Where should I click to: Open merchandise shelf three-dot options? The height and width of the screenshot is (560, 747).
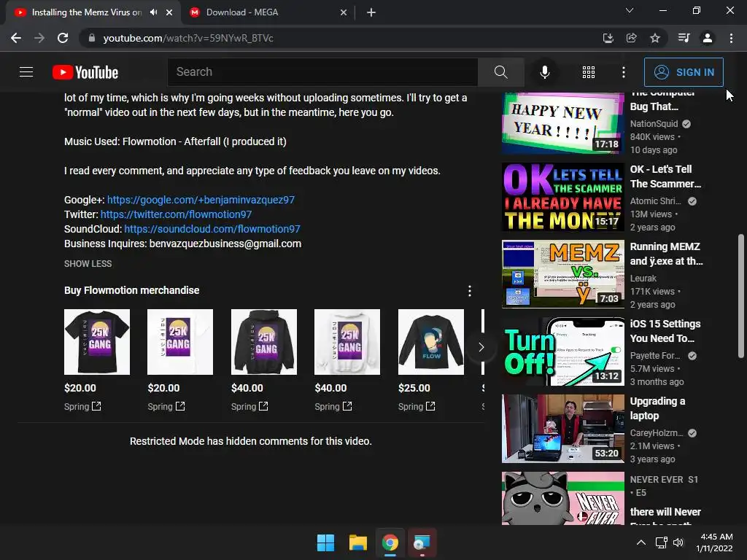[470, 291]
